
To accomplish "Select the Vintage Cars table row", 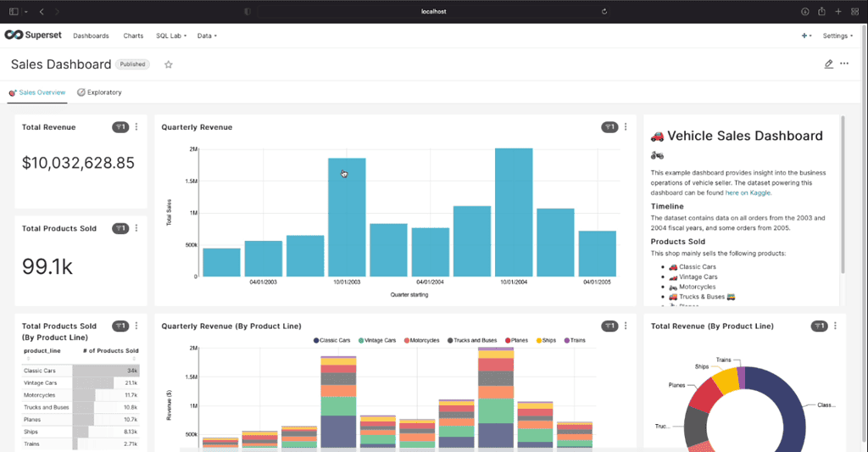I will click(x=81, y=382).
